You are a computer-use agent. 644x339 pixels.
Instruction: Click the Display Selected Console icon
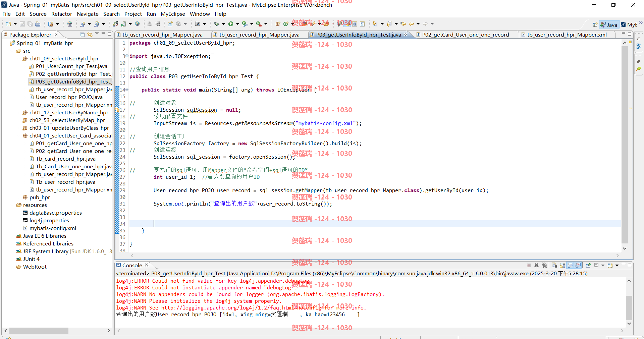[x=596, y=265]
